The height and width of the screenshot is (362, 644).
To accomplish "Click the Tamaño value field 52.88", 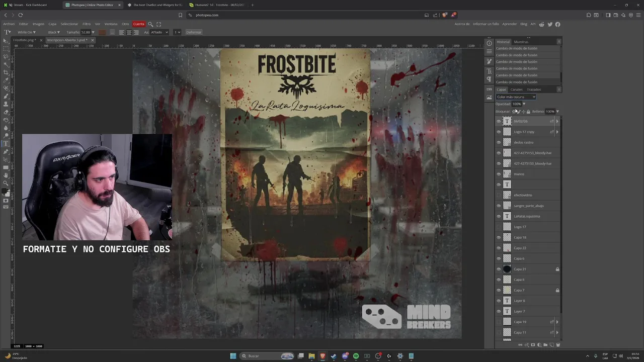I will click(86, 32).
